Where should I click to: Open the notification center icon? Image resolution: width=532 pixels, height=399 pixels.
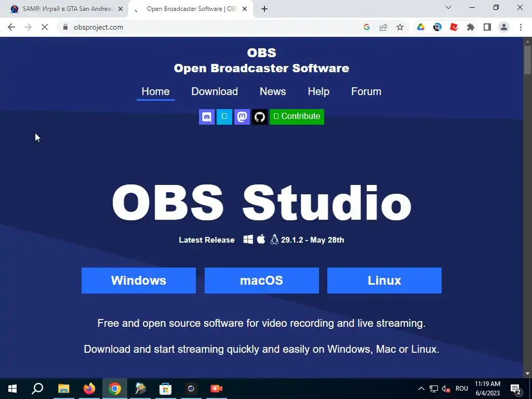(516, 389)
